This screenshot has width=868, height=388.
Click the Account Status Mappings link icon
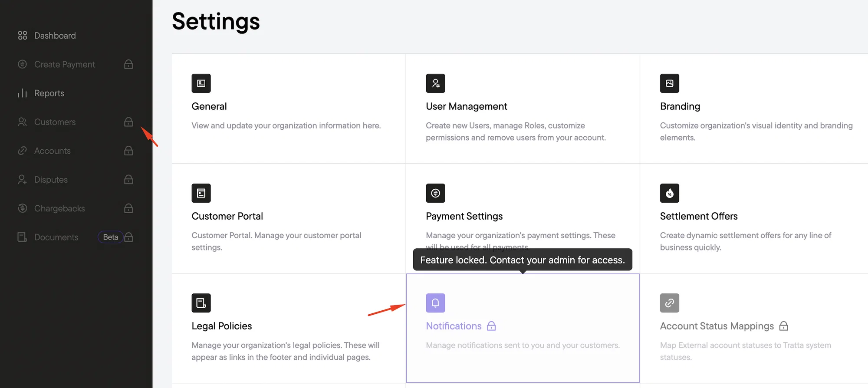(670, 303)
